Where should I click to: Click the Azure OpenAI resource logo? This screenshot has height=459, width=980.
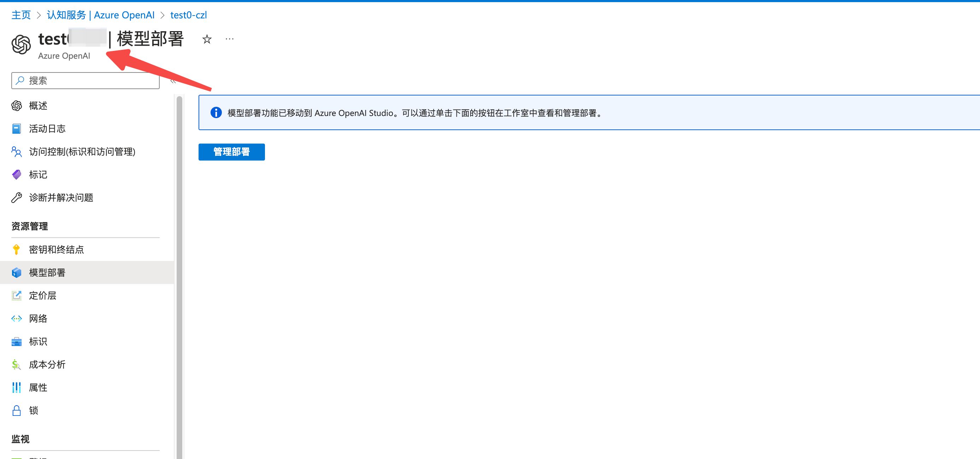[x=21, y=45]
